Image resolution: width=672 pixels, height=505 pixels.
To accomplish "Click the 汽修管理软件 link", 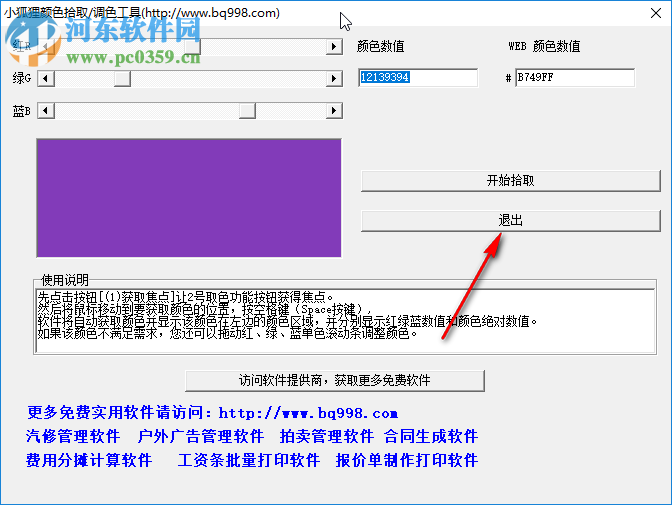I will point(73,436).
